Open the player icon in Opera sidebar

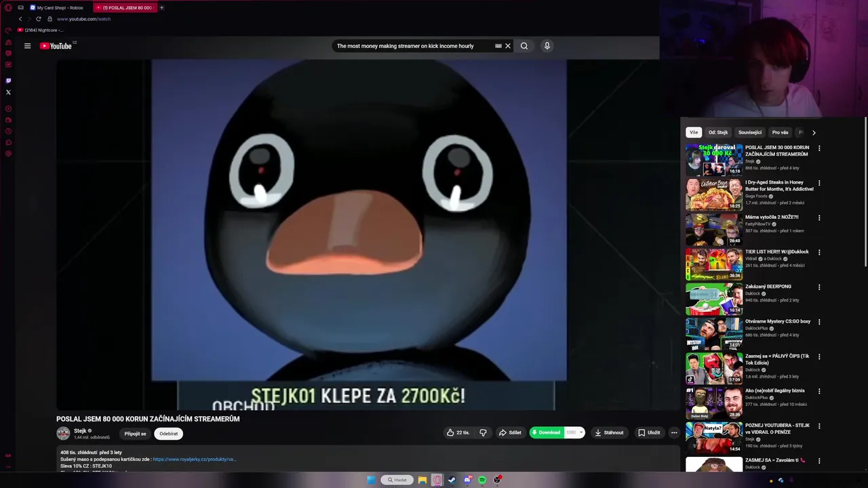click(8, 108)
